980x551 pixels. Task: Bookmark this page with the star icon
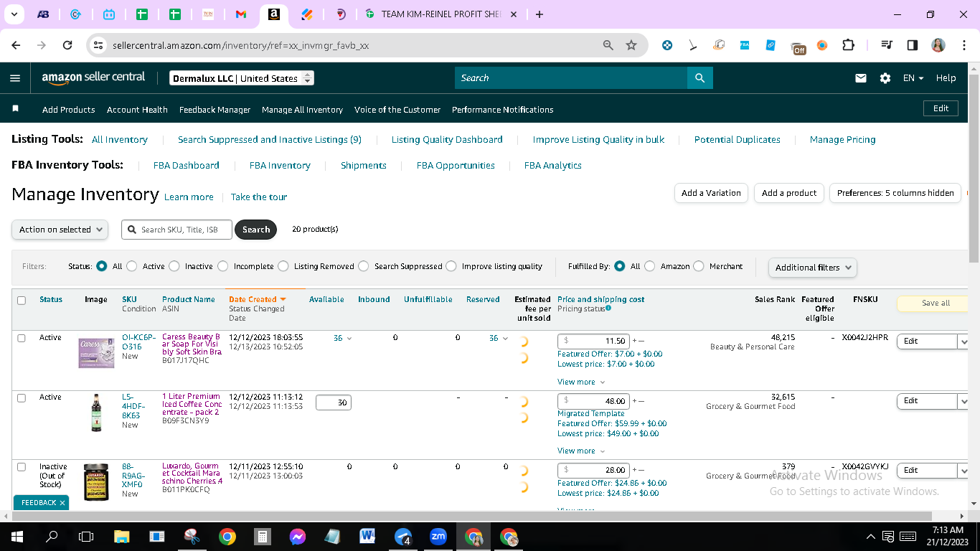coord(631,45)
